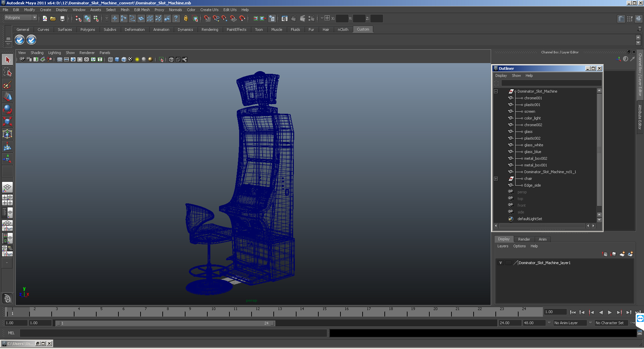Switch to the Rendering shelf tab
Viewport: 644px width, 349px height.
210,30
